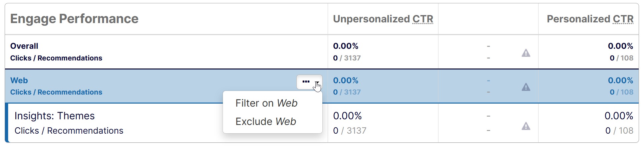Click the Unpersonalized CTR column header

coord(383,19)
